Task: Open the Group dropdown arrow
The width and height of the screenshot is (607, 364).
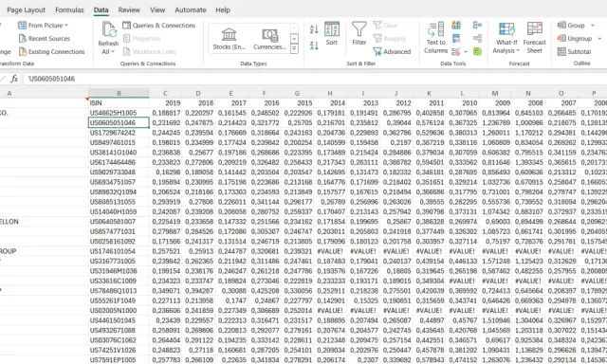Action: coord(592,26)
